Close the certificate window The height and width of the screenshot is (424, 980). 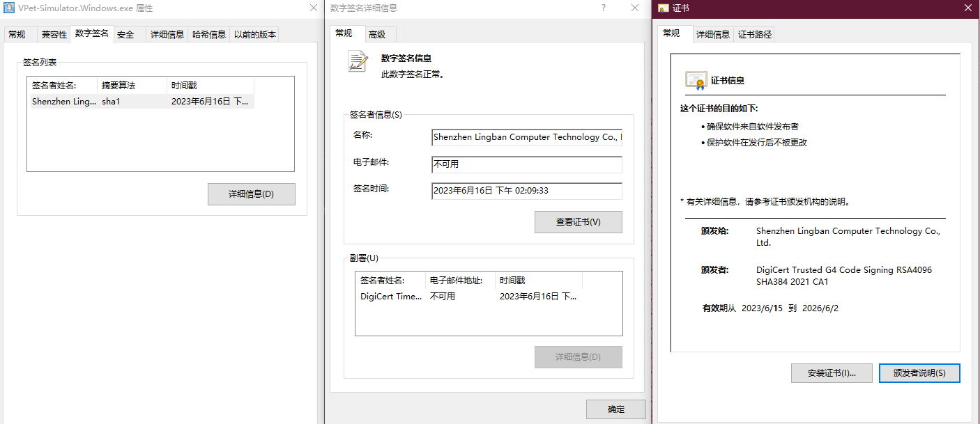pyautogui.click(x=967, y=8)
